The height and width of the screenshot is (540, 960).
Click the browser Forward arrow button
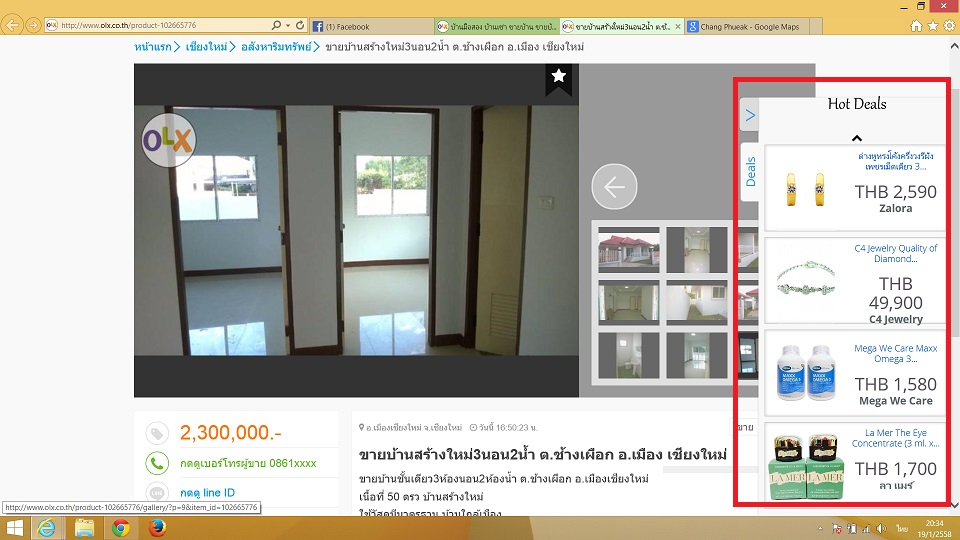(33, 25)
